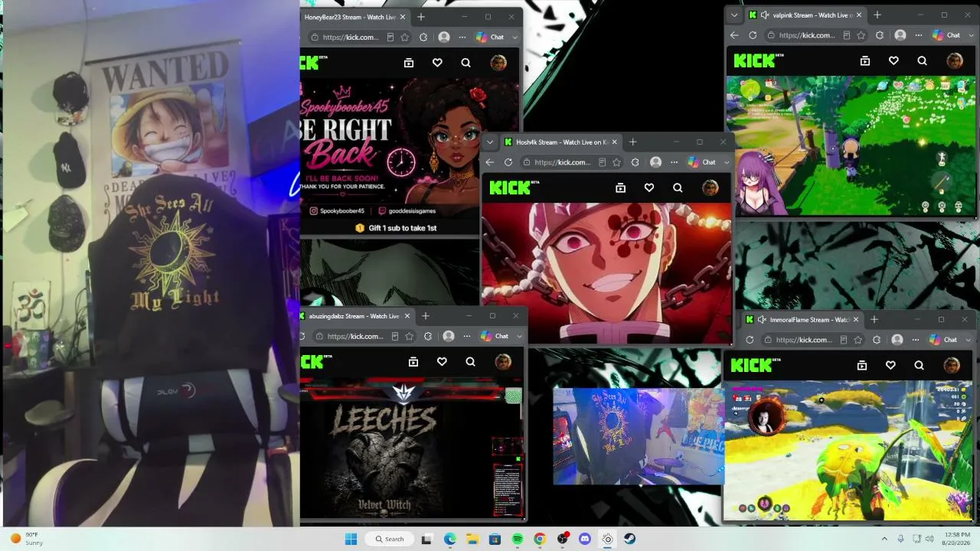Screen dimensions: 980x551
Task: Open browser profile icon in HoneyBear23 window
Action: pyautogui.click(x=444, y=37)
